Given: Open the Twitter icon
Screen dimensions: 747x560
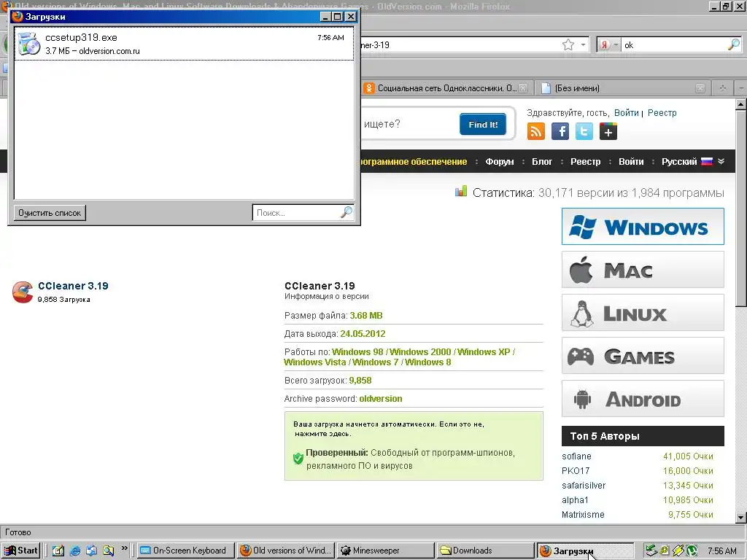Looking at the screenshot, I should (x=584, y=131).
